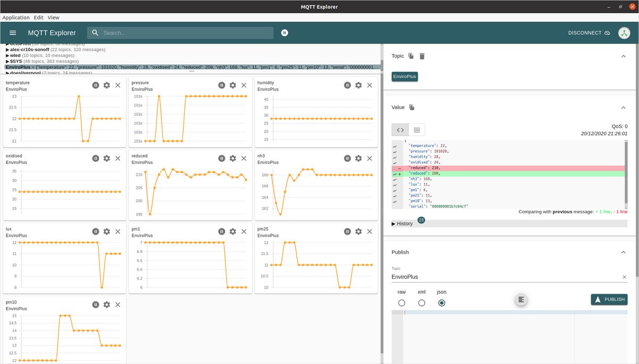Select the EnviroPlus row in the topic tree
The image size is (639, 364).
click(x=192, y=67)
